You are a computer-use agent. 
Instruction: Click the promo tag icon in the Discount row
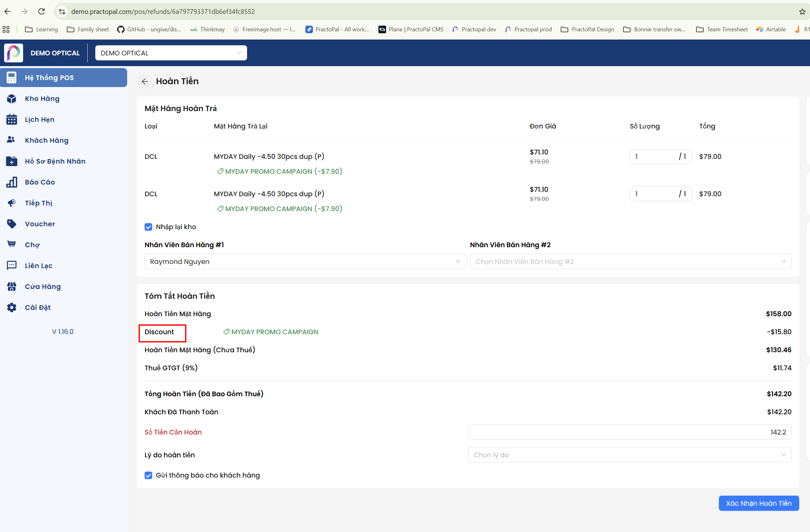pos(226,332)
